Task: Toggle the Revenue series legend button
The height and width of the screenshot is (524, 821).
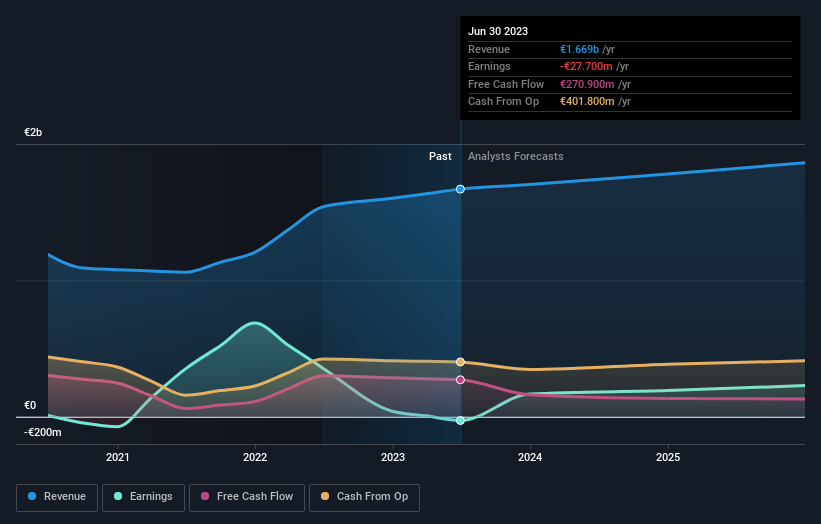Action: click(57, 497)
